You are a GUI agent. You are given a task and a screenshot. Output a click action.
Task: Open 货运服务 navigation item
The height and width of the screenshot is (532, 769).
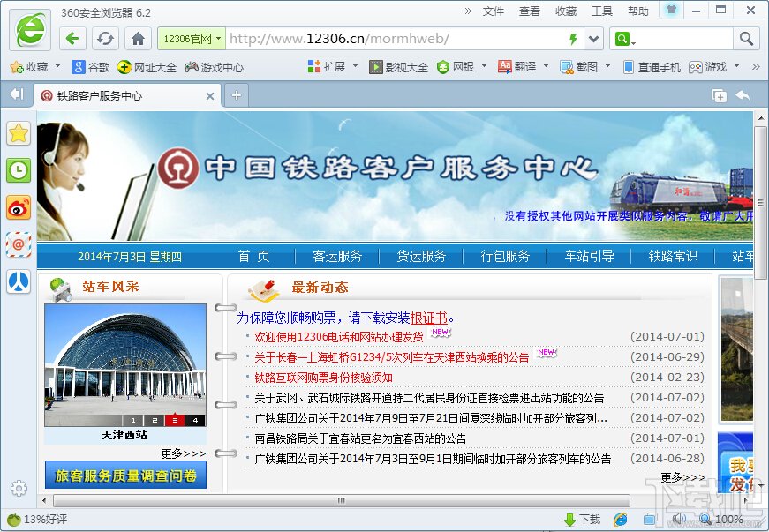click(x=421, y=256)
